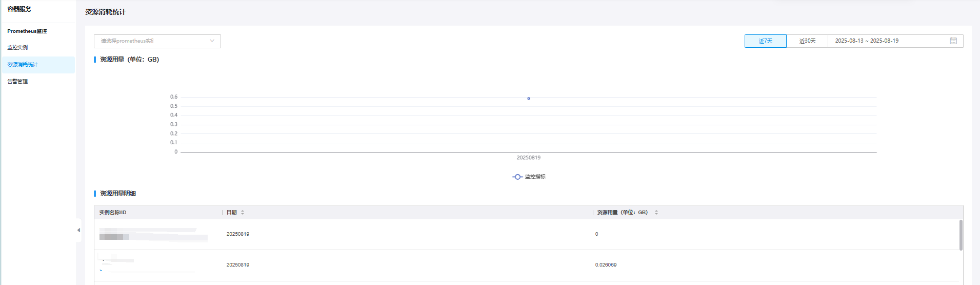The image size is (980, 285).
Task: Toggle the 监控指标 series label in legend
Action: [535, 177]
